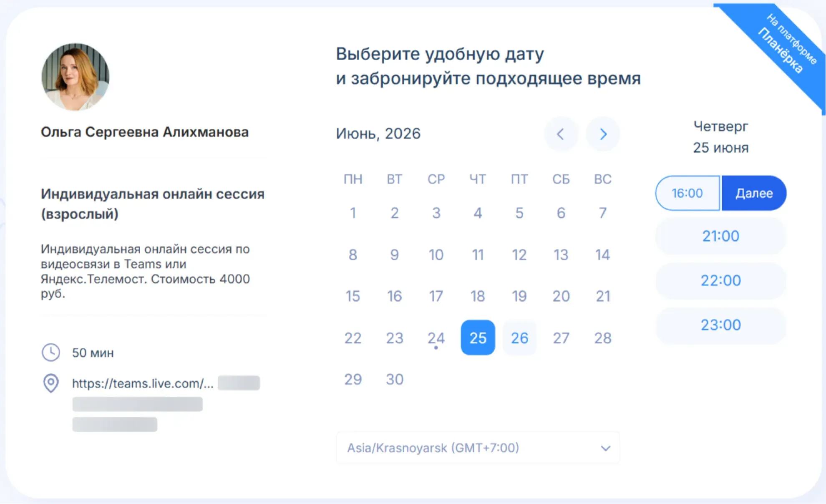Click the Ольга Сергеевна Алихманова name

tap(145, 132)
